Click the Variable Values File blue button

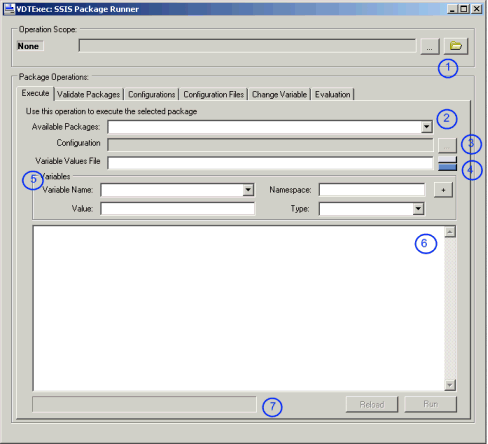click(447, 163)
